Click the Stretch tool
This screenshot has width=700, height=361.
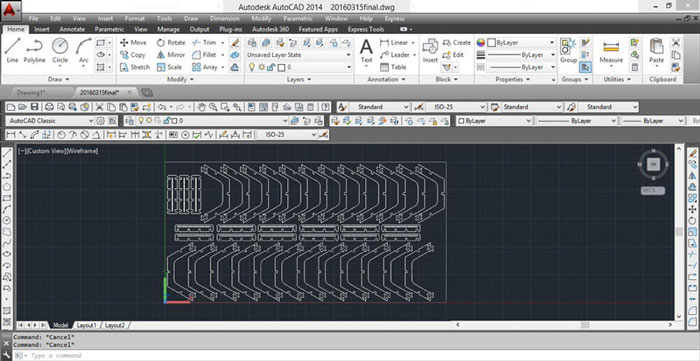coord(135,67)
